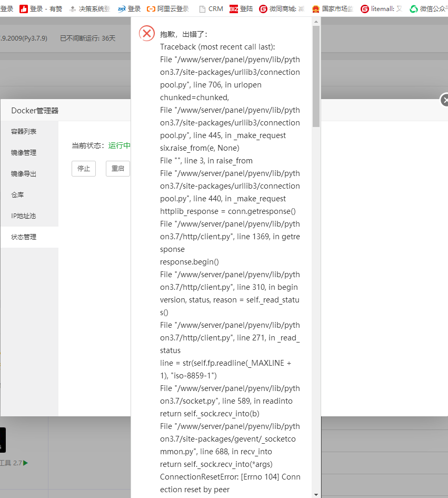Open the 登录 - 有赞 bookmark
The image size is (448, 498).
[x=41, y=9]
